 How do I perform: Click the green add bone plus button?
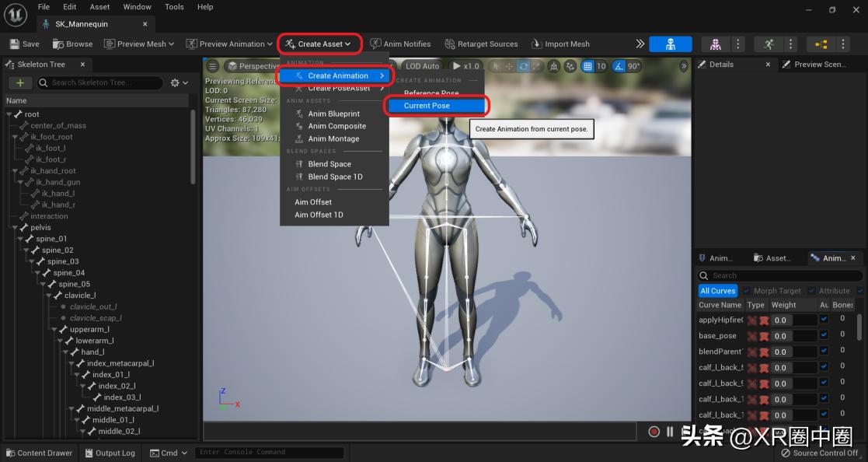click(x=20, y=82)
